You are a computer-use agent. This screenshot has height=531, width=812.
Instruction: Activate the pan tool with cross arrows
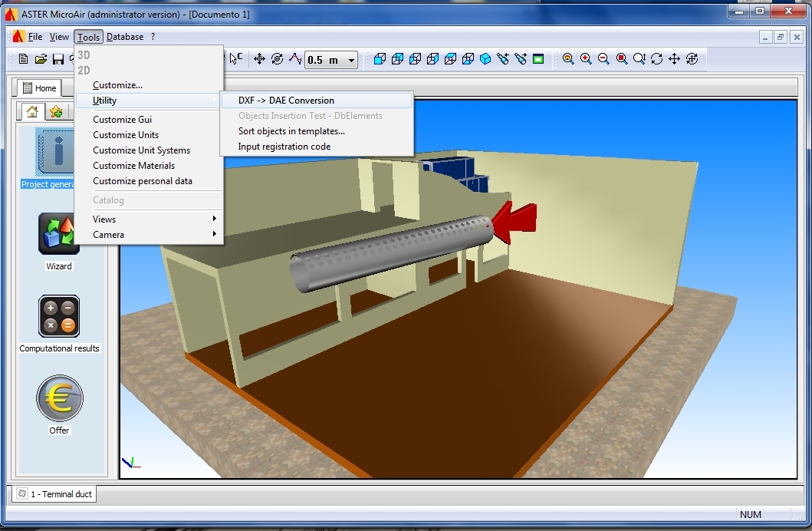click(674, 59)
